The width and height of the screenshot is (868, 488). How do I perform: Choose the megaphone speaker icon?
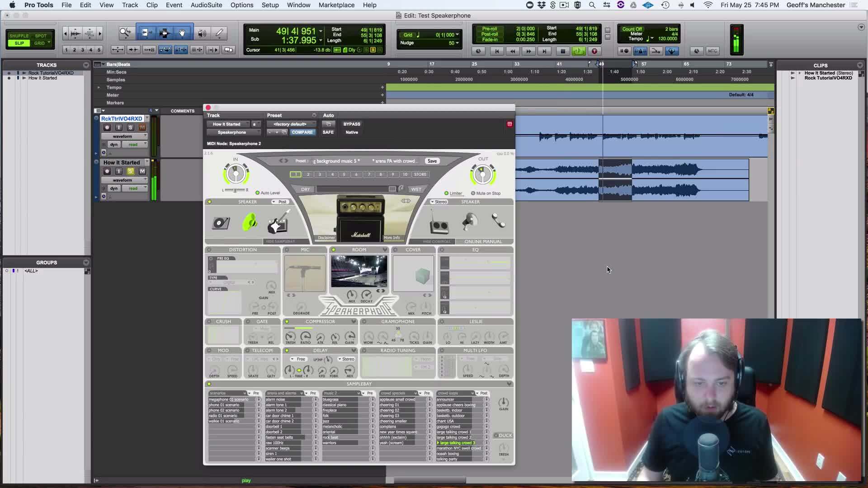click(470, 221)
